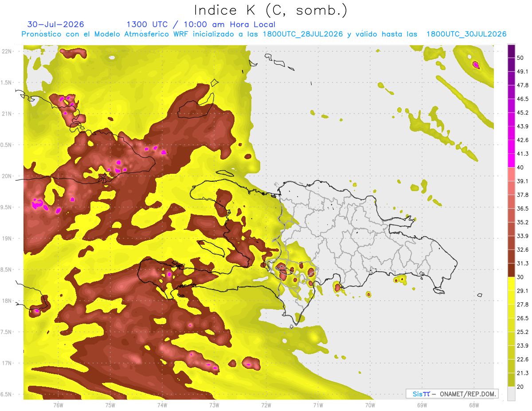
Task: Click the latitude axis label '21N'
Action: pos(7,114)
